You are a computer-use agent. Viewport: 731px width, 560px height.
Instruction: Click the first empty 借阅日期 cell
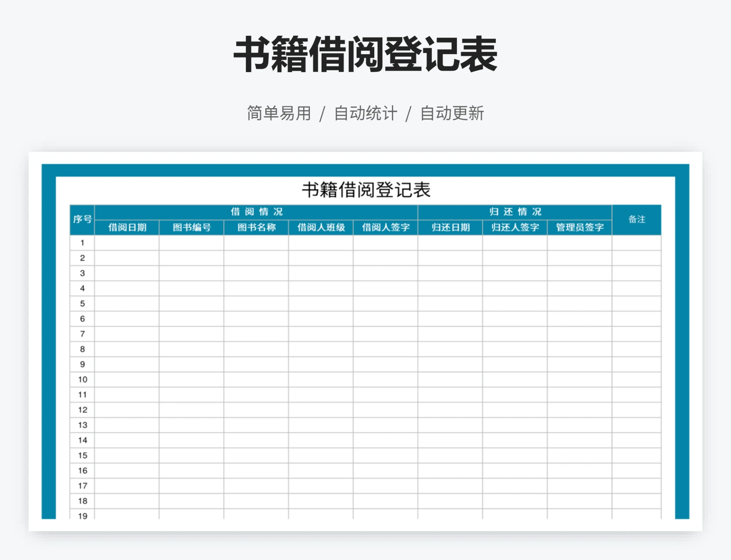(127, 243)
